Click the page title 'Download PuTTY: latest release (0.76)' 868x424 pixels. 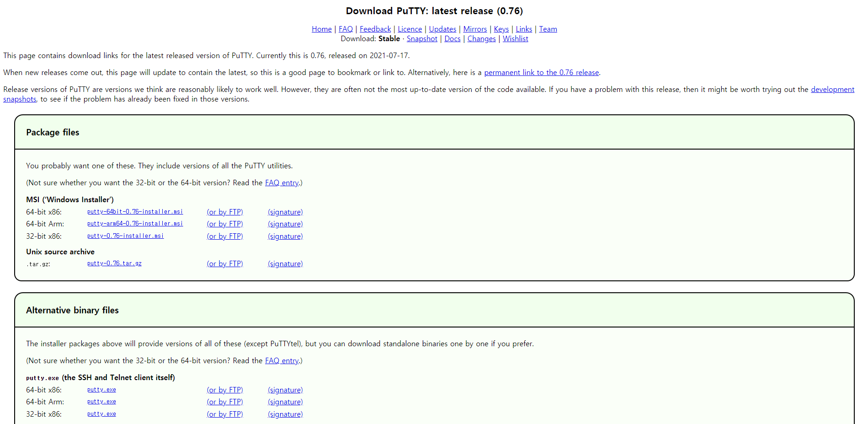434,11
